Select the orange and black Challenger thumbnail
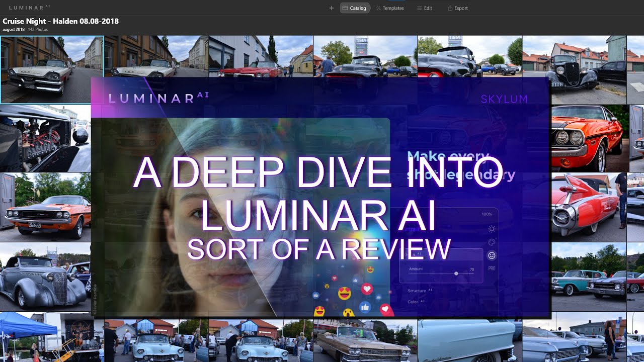The height and width of the screenshot is (362, 644). tap(45, 207)
